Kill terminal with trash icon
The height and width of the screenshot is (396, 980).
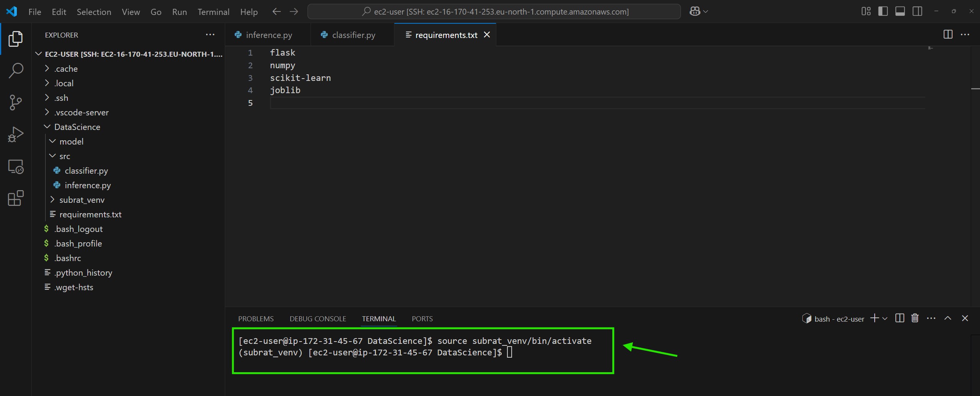[x=915, y=318]
